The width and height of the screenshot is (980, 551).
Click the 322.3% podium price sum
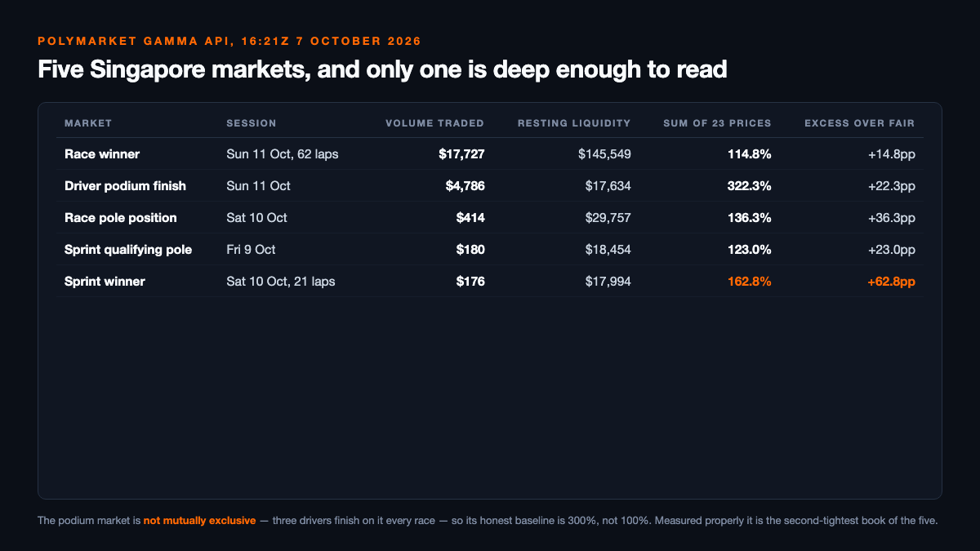coord(750,185)
